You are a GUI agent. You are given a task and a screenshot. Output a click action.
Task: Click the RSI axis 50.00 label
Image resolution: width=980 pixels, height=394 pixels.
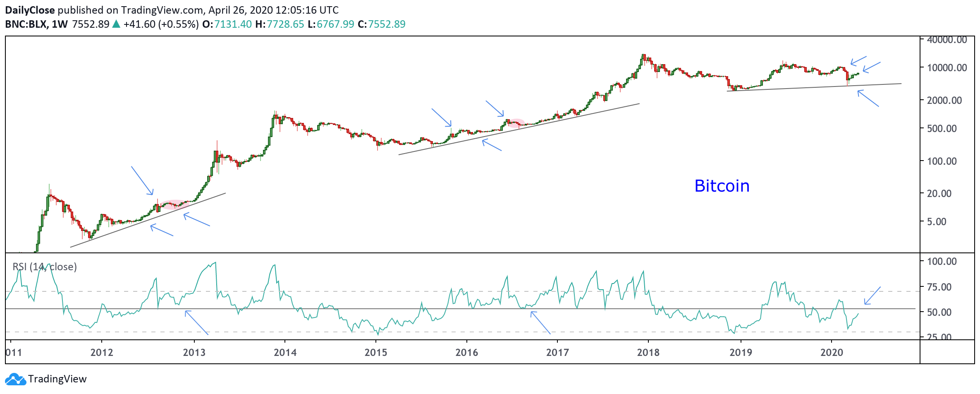(939, 312)
